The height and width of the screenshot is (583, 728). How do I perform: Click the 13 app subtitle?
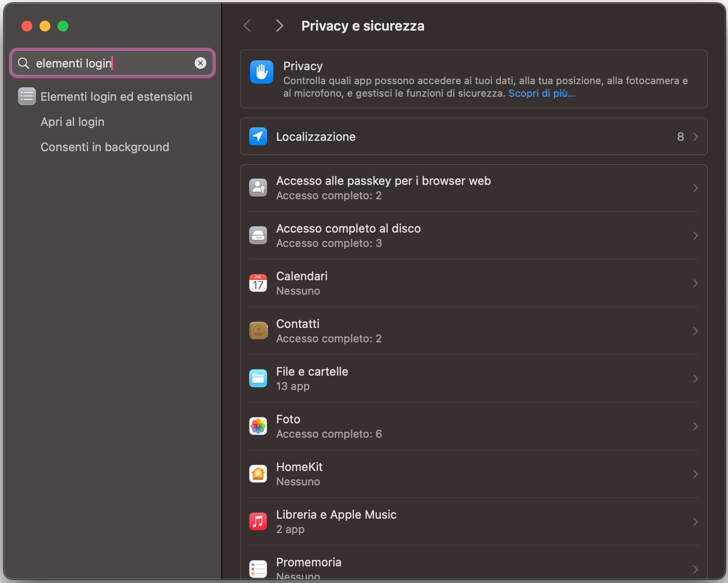[x=293, y=386]
